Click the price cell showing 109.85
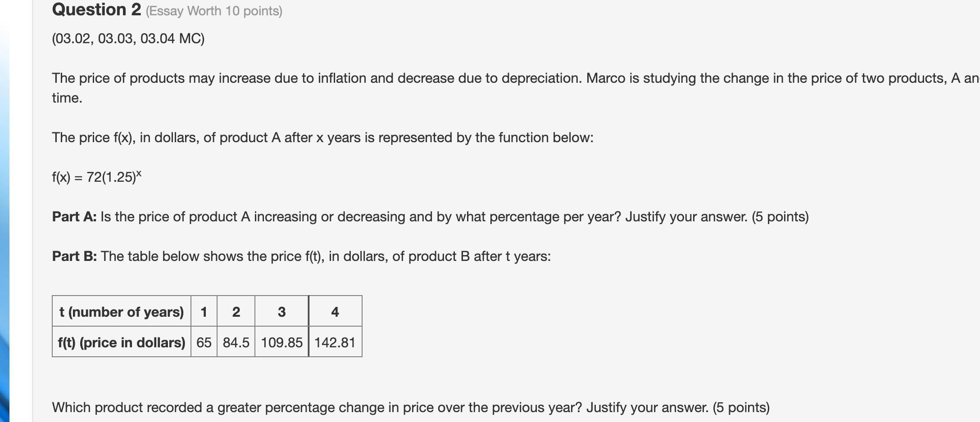This screenshot has height=422, width=980. pyautogui.click(x=281, y=342)
